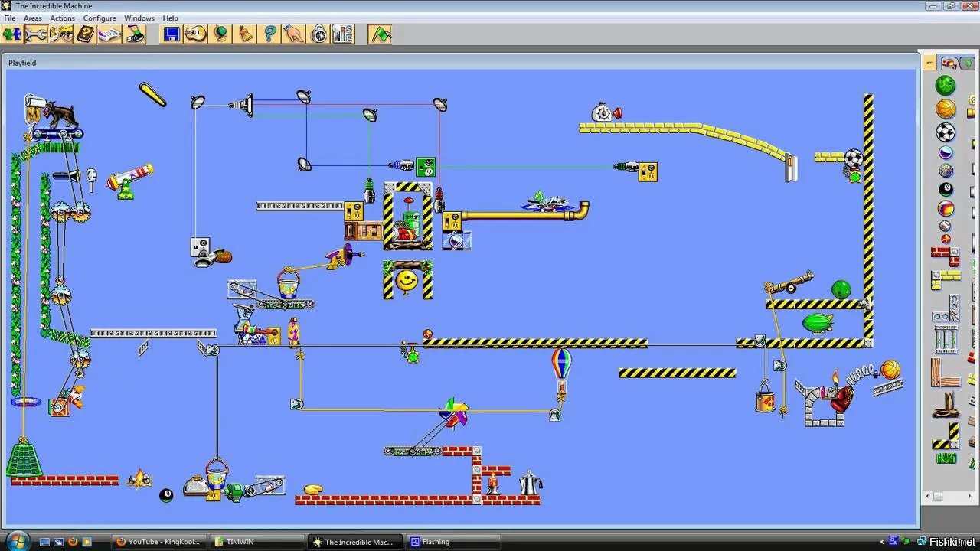This screenshot has width=980, height=551.
Task: Click the guitar music toolbar icon
Action: 196,34
